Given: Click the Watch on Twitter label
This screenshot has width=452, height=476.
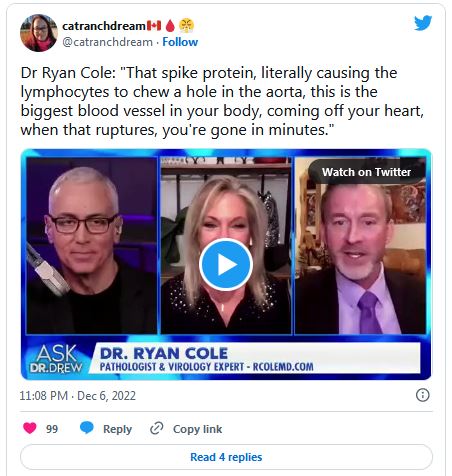Looking at the screenshot, I should 366,172.
